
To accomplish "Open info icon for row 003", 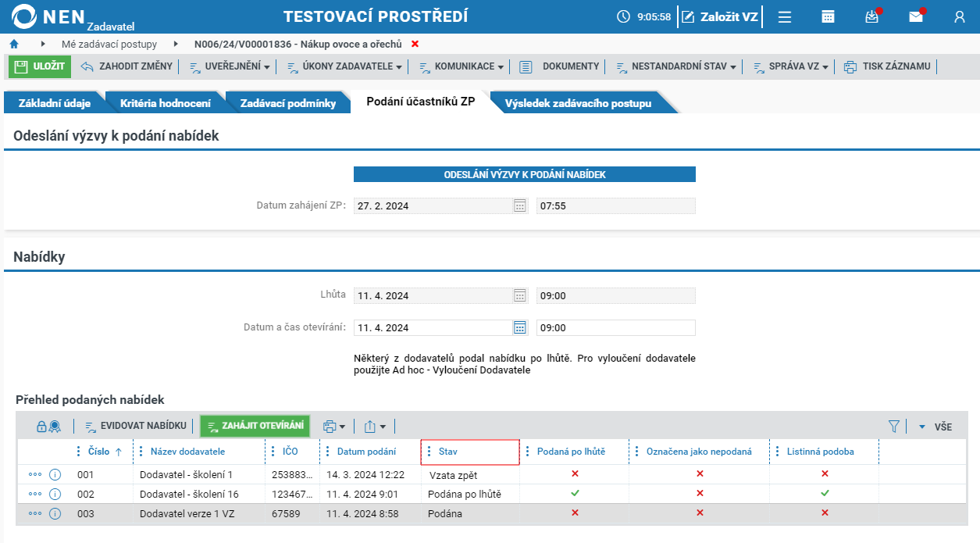I will (55, 513).
